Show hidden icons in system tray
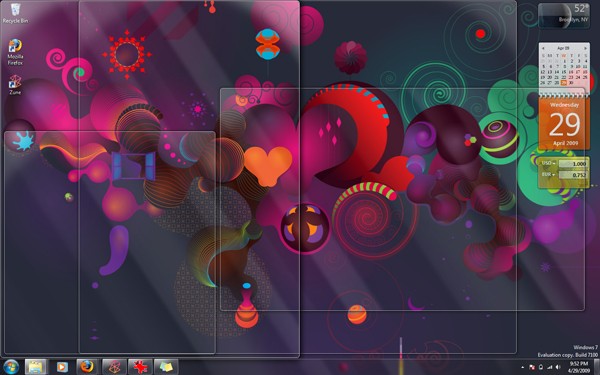 523,367
